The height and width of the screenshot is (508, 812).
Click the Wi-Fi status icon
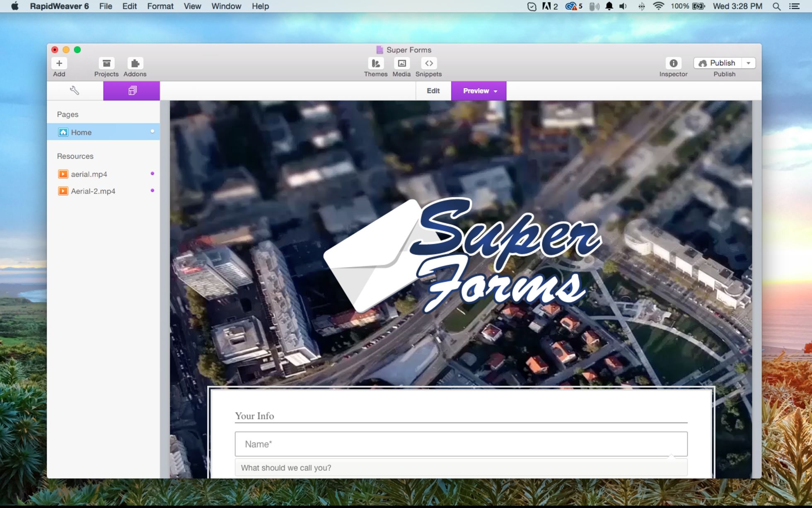(x=658, y=6)
